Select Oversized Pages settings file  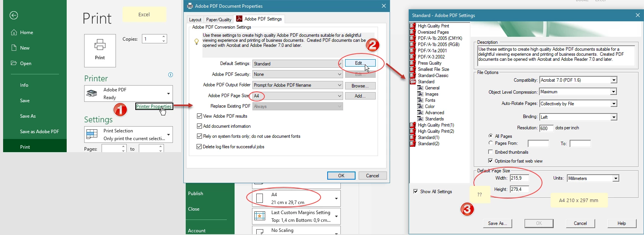433,32
